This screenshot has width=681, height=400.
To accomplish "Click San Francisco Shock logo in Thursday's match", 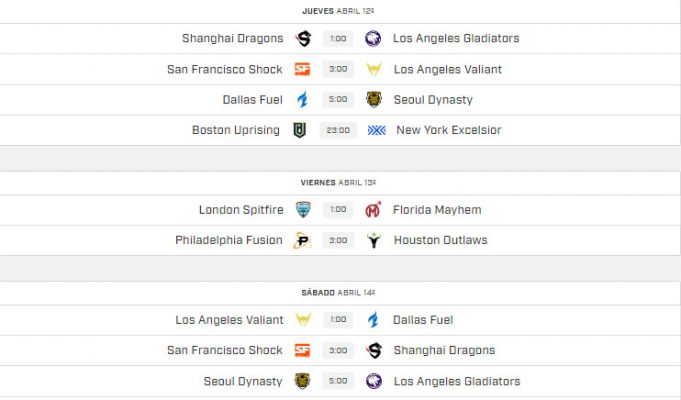I will pyautogui.click(x=302, y=70).
